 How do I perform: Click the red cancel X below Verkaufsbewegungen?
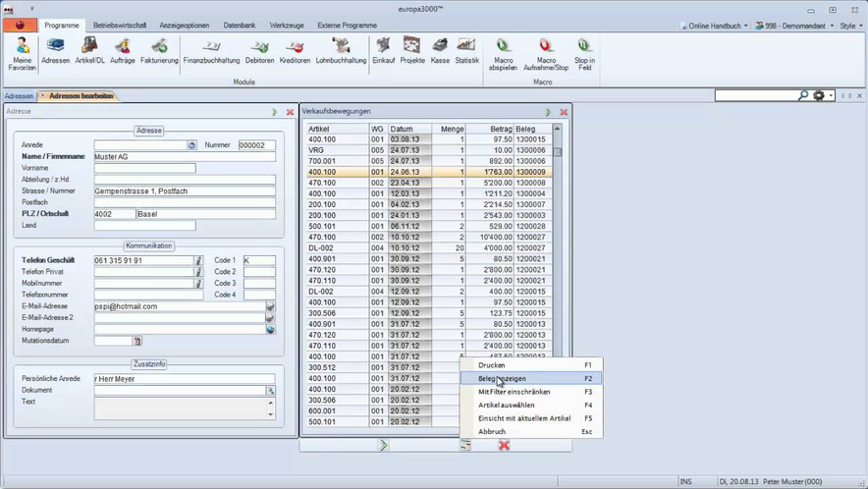504,445
